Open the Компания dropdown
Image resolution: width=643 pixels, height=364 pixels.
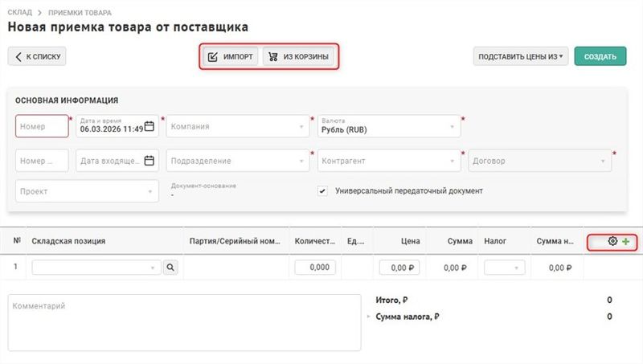(x=238, y=126)
